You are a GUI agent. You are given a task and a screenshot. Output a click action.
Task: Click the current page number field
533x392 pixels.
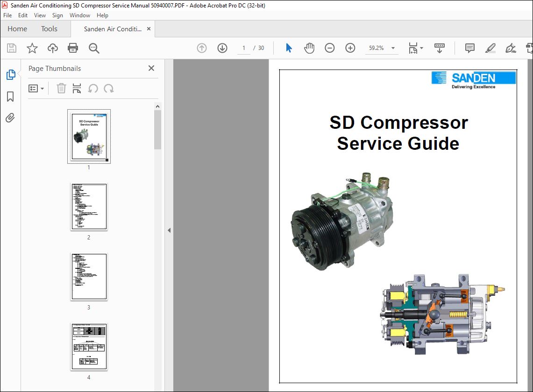pos(244,48)
